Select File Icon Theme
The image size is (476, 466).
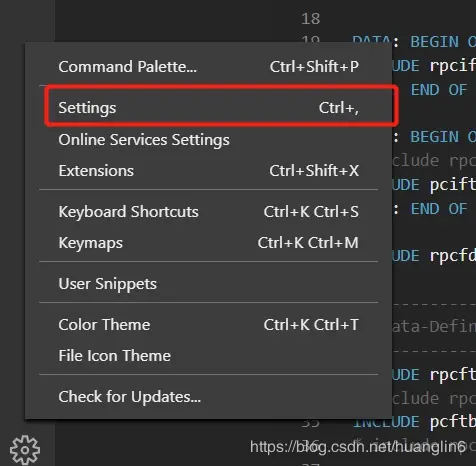click(x=209, y=356)
